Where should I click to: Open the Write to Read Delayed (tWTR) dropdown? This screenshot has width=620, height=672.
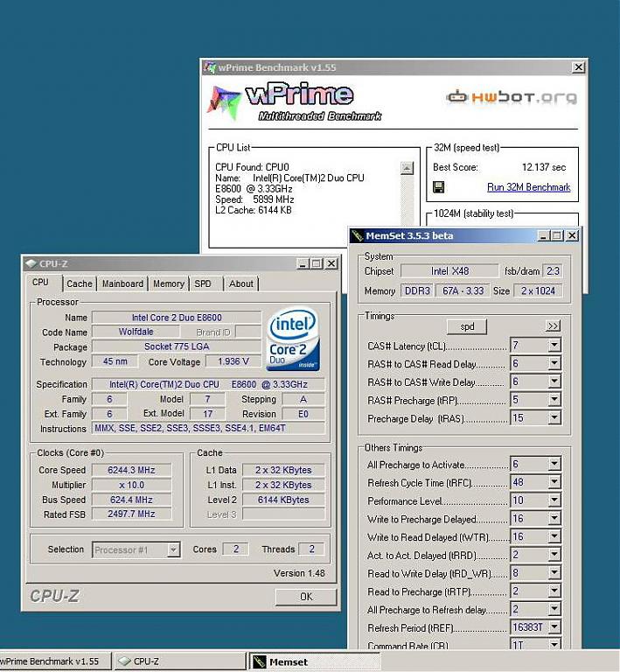tap(554, 536)
